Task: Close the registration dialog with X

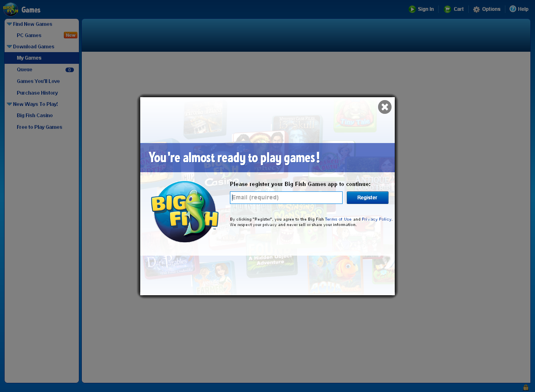Action: click(x=385, y=107)
